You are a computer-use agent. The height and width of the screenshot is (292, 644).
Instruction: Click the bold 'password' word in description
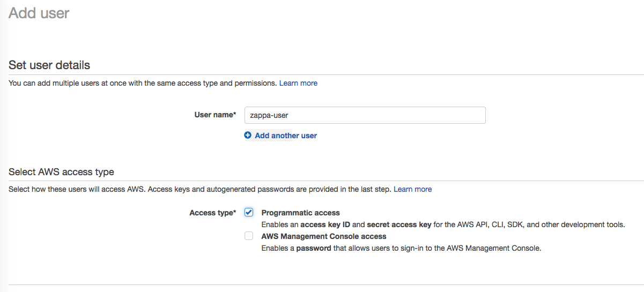(314, 248)
